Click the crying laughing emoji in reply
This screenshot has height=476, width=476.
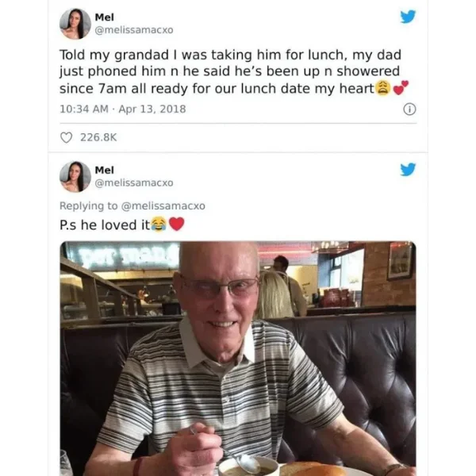[x=159, y=225]
